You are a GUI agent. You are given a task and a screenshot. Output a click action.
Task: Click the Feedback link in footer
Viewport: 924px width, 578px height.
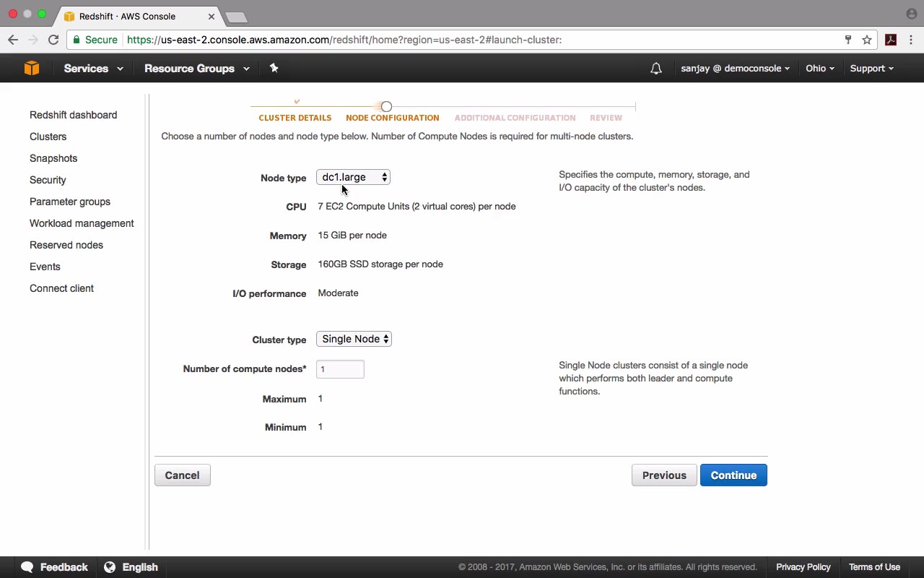tap(64, 567)
